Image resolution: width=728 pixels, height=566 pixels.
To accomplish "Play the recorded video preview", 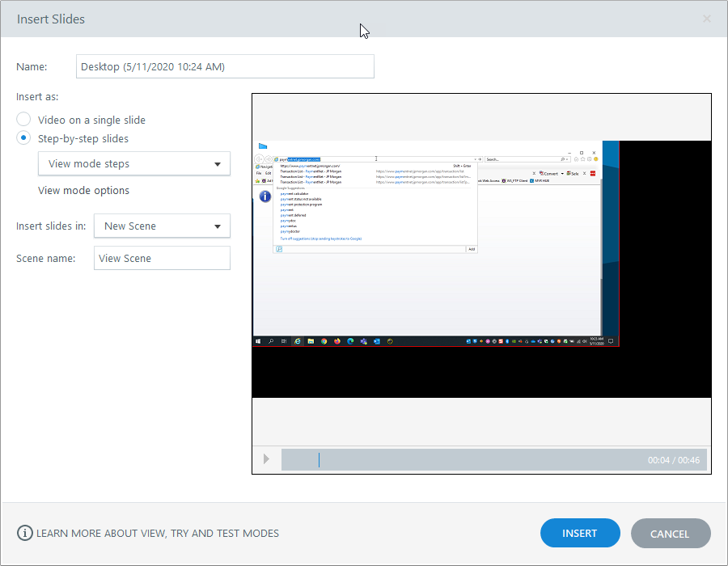I will tap(266, 459).
